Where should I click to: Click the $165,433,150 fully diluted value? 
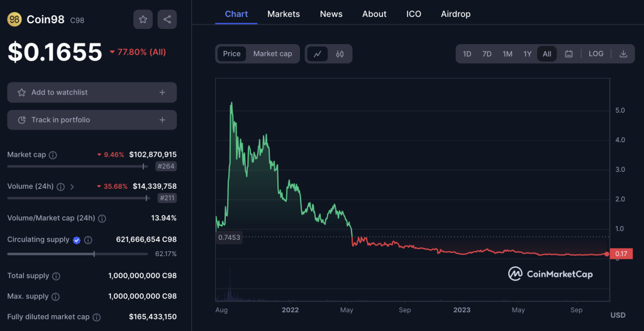click(153, 317)
